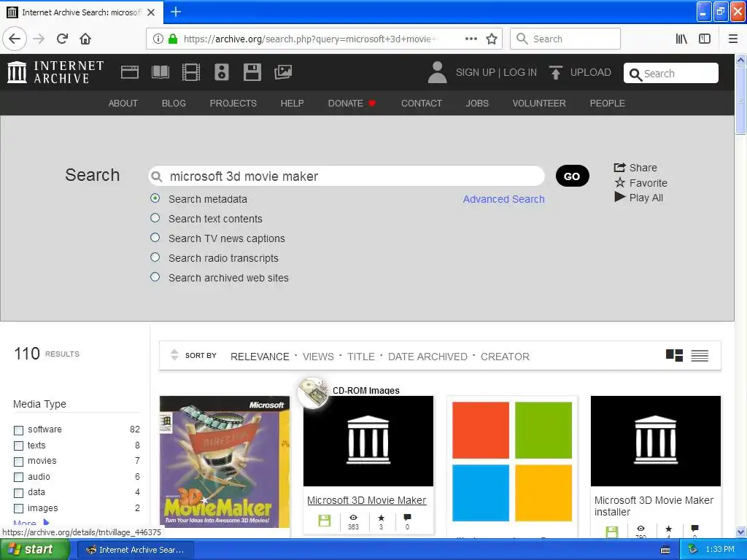
Task: Sort results by Creator
Action: pos(505,357)
